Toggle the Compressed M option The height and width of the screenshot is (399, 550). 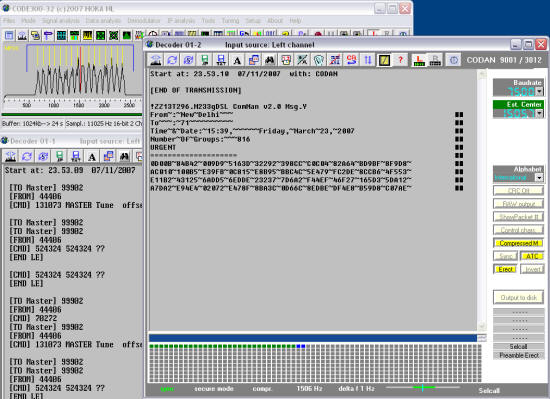point(518,243)
